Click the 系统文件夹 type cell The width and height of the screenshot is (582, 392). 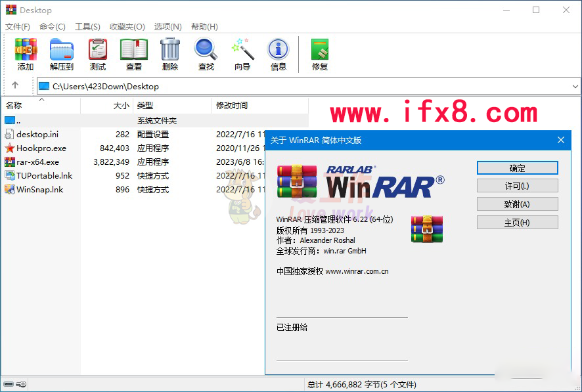(x=157, y=121)
